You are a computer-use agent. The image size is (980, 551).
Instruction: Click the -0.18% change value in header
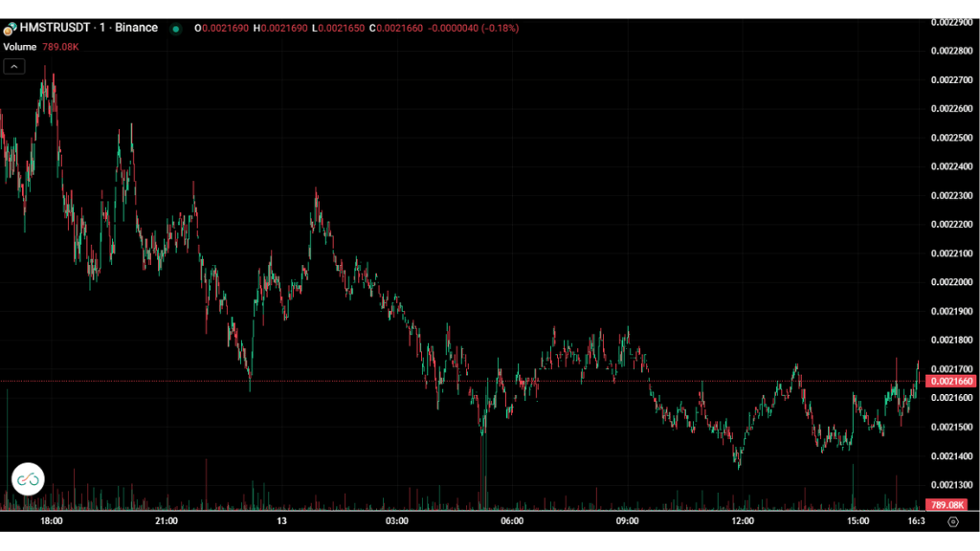pos(501,29)
